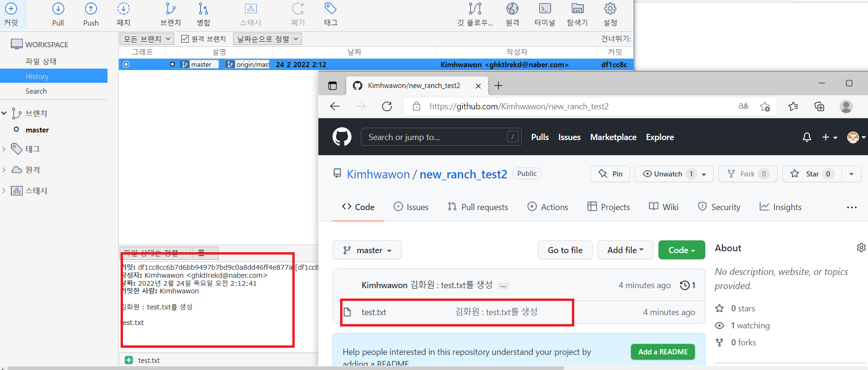This screenshot has height=370, width=868.
Task: Click the Fork button
Action: 748,174
